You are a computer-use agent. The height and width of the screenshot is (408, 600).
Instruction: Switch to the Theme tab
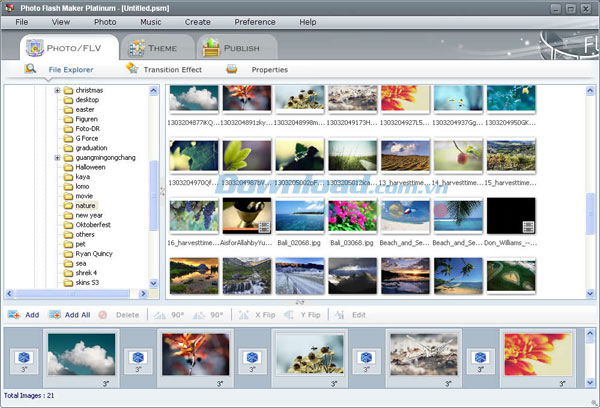pyautogui.click(x=157, y=48)
